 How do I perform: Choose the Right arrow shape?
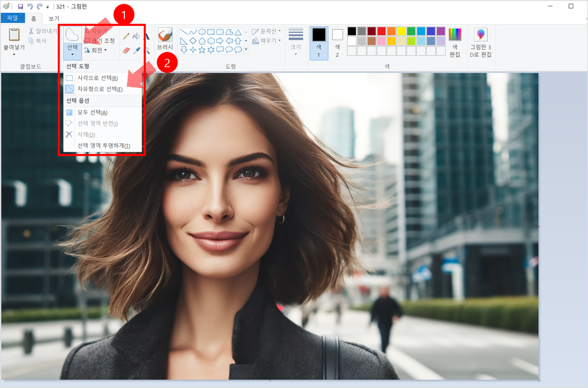pos(220,41)
